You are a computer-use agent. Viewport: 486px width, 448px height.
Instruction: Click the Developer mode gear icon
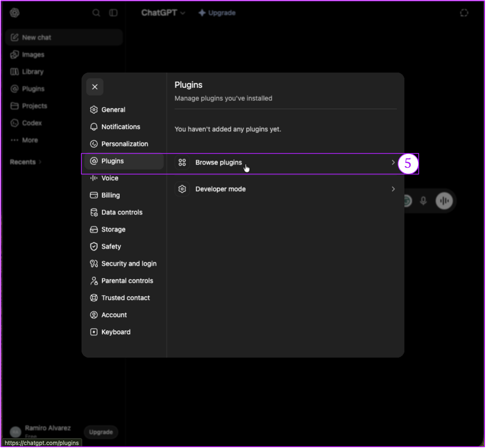pyautogui.click(x=182, y=189)
